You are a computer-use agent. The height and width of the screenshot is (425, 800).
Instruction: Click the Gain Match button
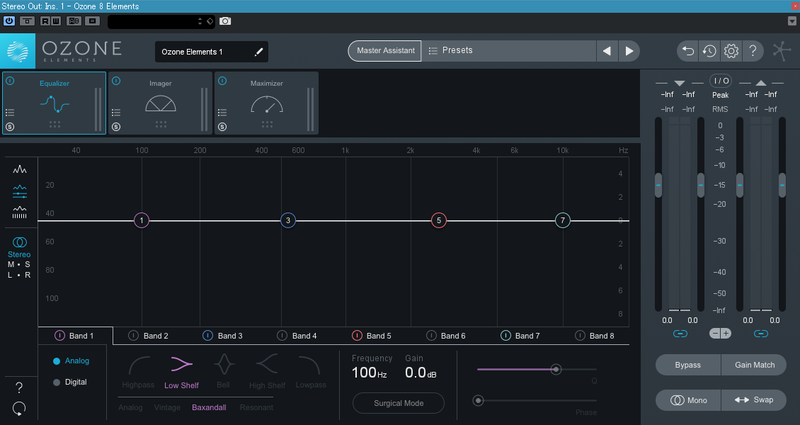[754, 365]
